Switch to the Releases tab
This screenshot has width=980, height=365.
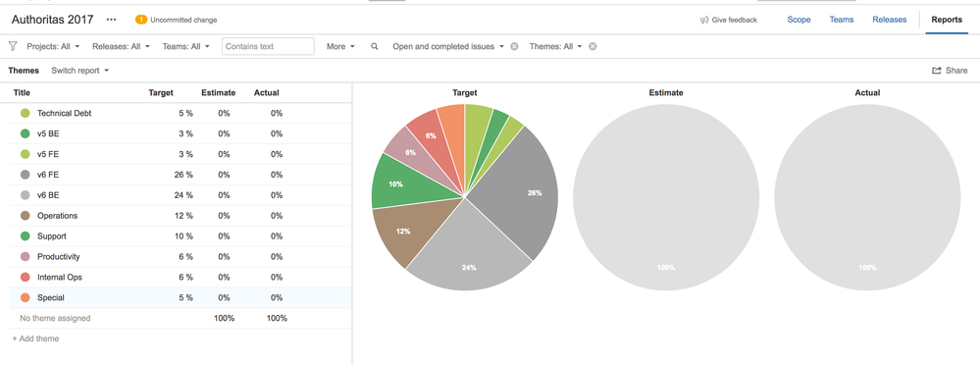[890, 20]
